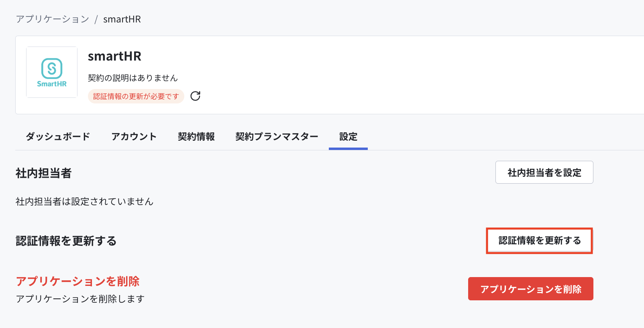Click the SmartHR logo thumbnail

point(52,72)
